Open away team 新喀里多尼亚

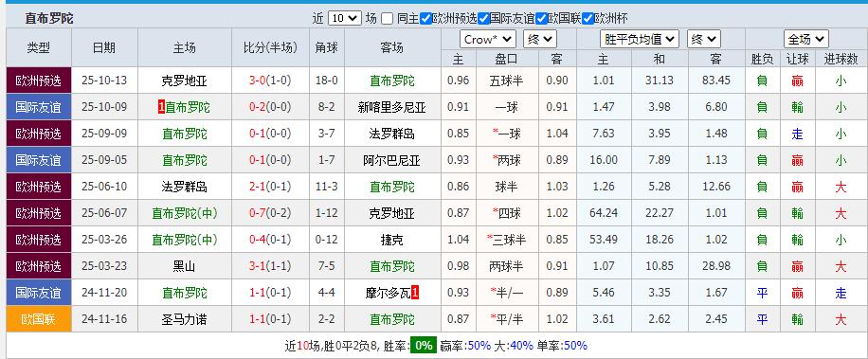[x=392, y=107]
